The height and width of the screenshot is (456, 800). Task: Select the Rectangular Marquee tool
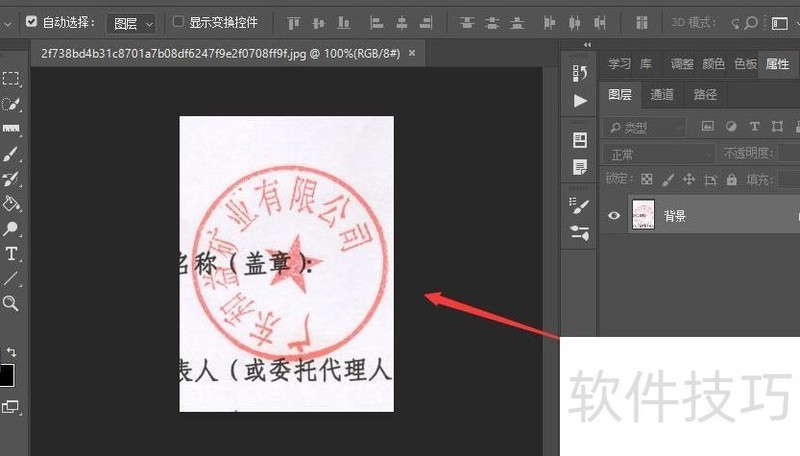[11, 79]
